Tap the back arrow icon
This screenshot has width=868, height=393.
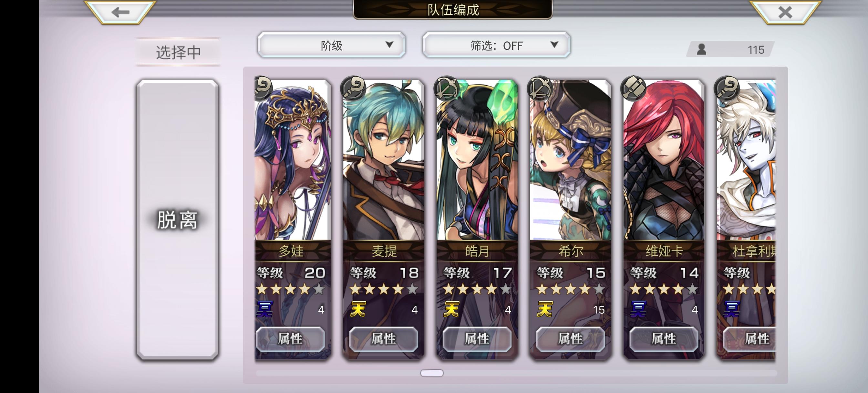[120, 12]
